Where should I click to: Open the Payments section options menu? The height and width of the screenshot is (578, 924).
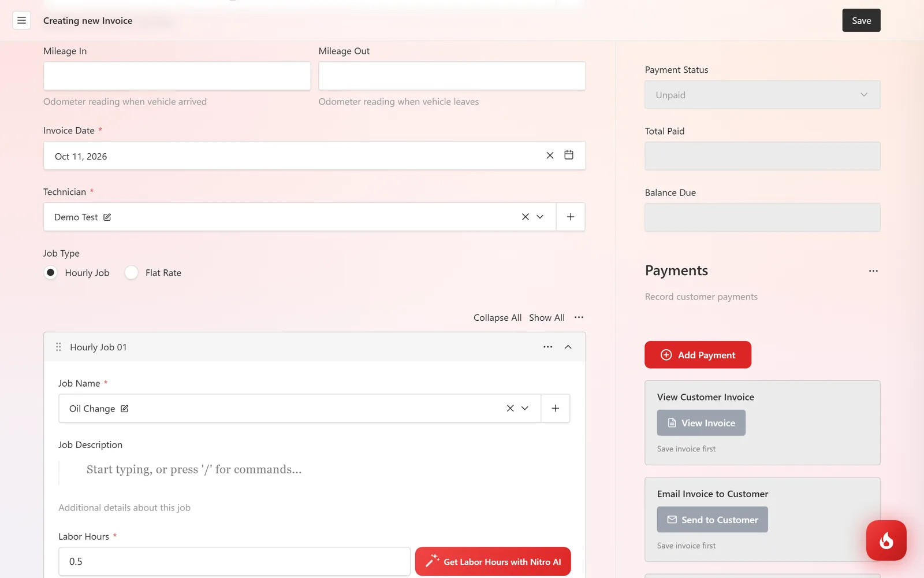pos(873,271)
